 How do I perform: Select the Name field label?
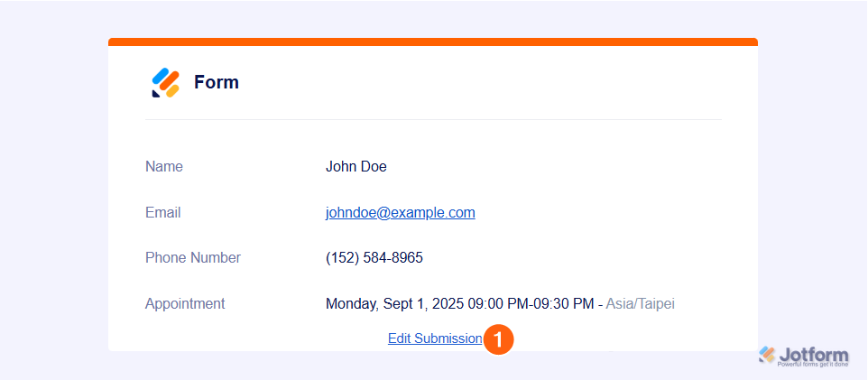pyautogui.click(x=164, y=167)
